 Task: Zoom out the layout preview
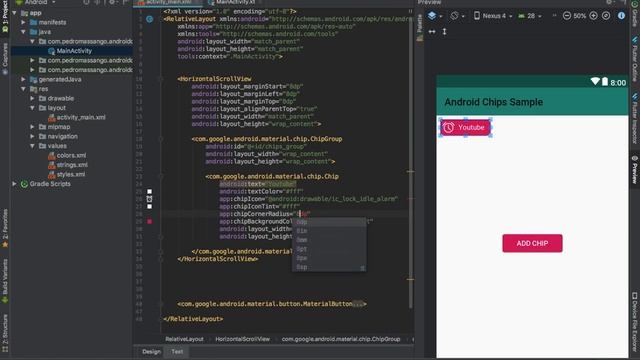[567, 16]
